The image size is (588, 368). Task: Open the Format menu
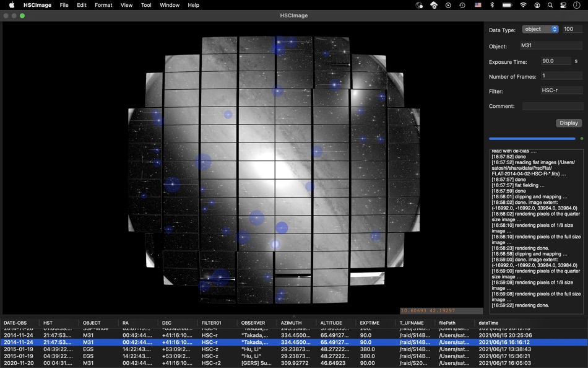pos(103,5)
